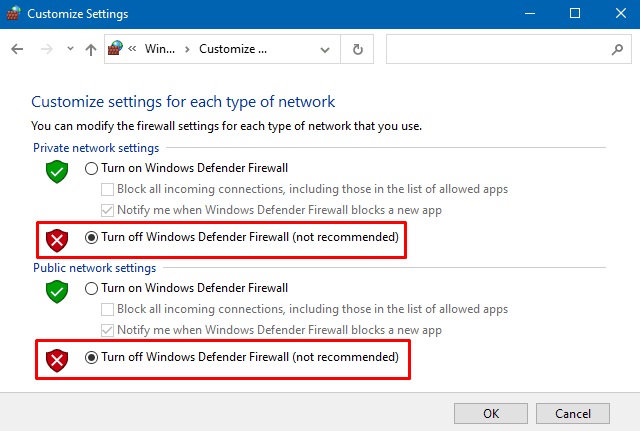
Task: Select the 'Win...' breadcrumb in address bar
Action: tap(160, 49)
